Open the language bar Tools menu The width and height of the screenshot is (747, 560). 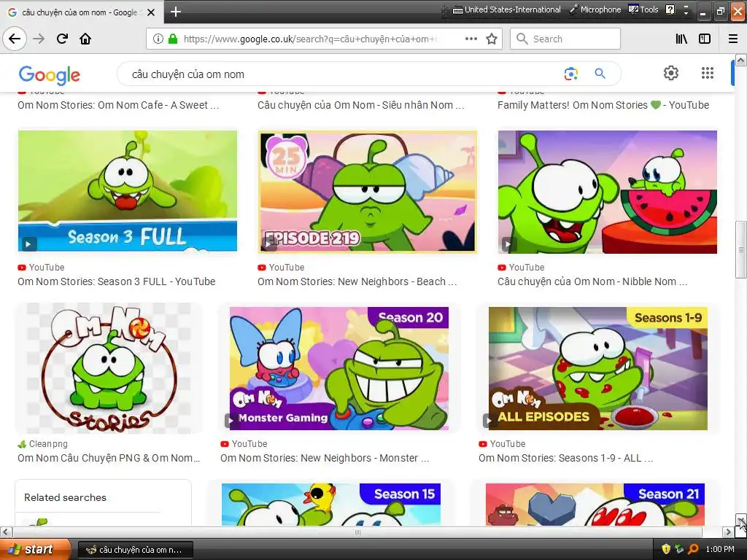[643, 9]
